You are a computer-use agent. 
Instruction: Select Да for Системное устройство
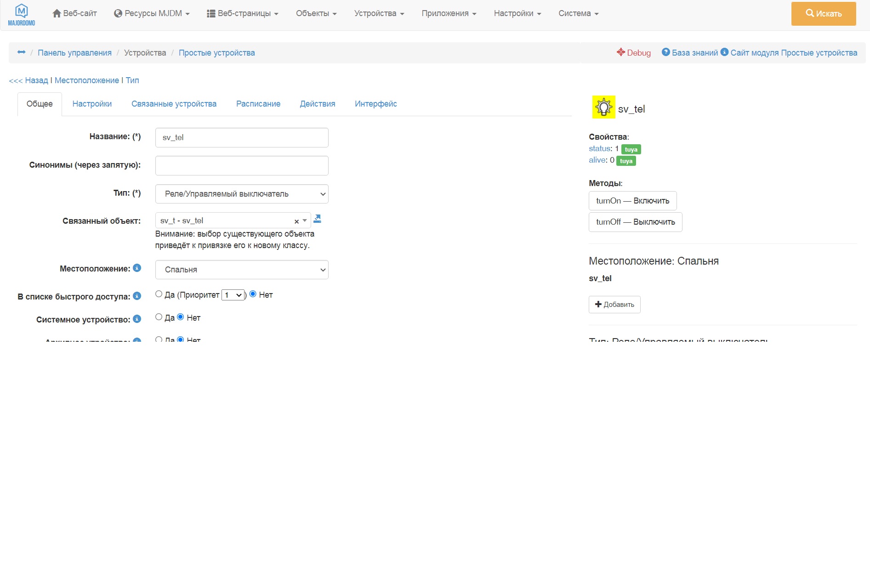coord(159,317)
